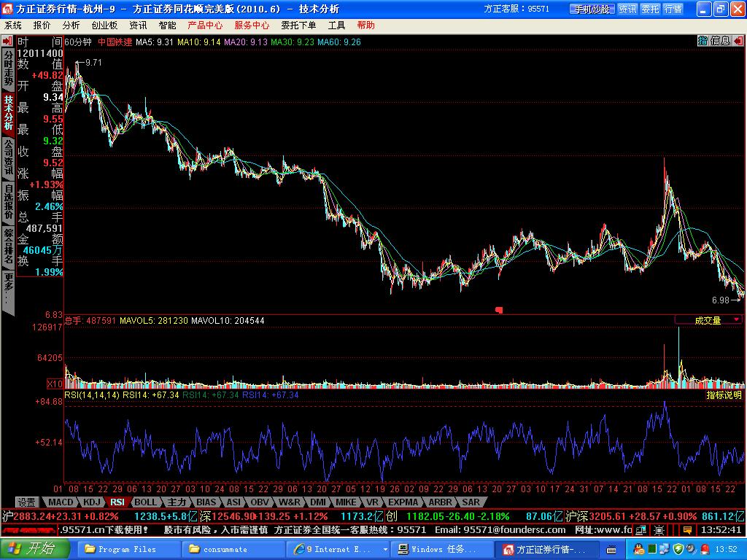Open the 成交量 volume dropdown

point(708,321)
